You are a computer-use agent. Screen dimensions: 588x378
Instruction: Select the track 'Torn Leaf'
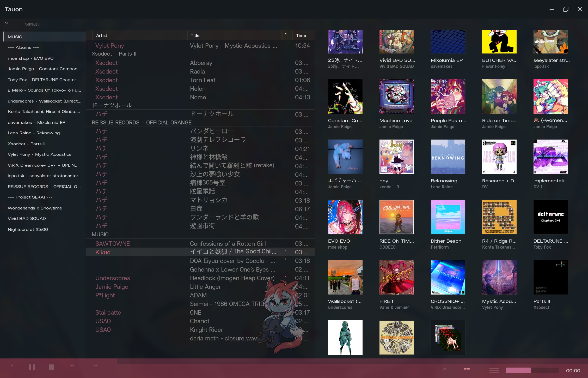[200, 80]
